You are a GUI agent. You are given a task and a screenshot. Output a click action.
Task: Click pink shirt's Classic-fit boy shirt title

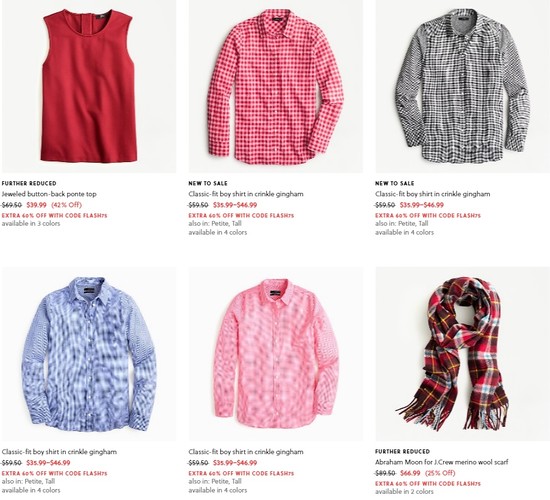(x=246, y=452)
